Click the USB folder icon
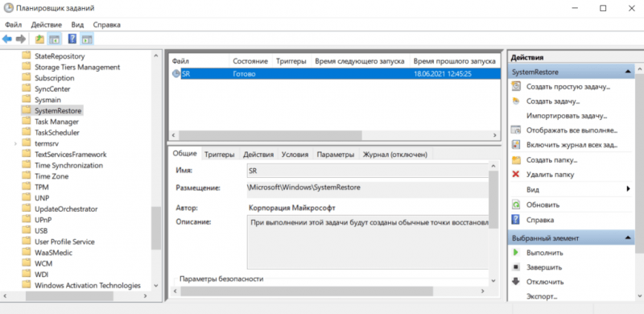Screen dimensions: 644x314 point(27,230)
